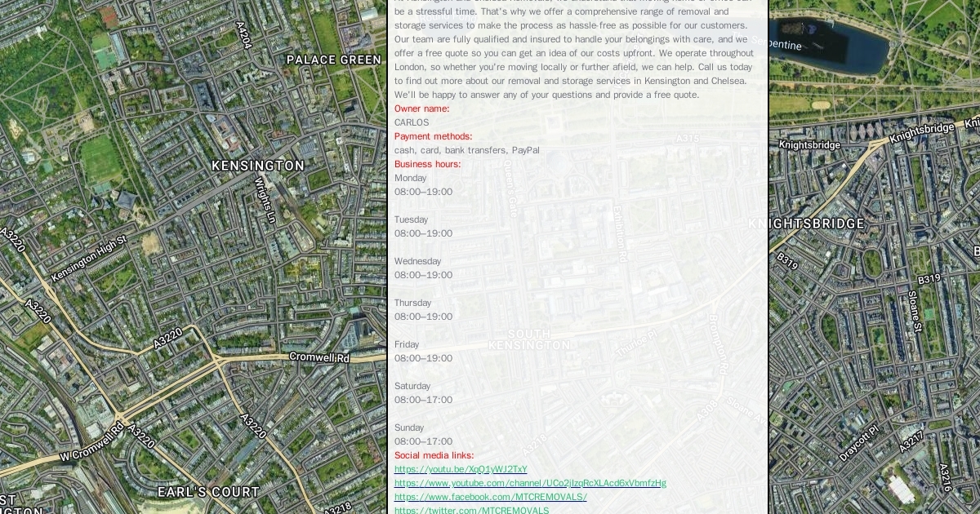Click the Serpentine lake on the map
This screenshot has width=980, height=514.
[x=841, y=45]
